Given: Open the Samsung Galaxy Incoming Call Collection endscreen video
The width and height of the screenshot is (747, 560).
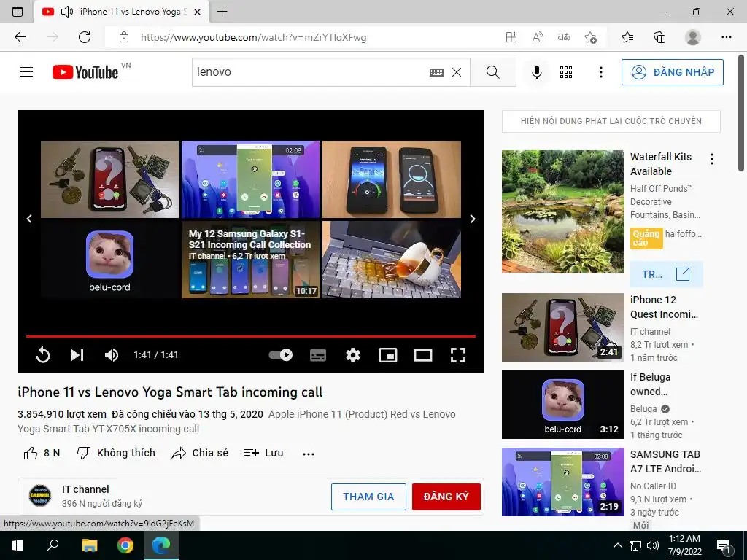Looking at the screenshot, I should (251, 260).
